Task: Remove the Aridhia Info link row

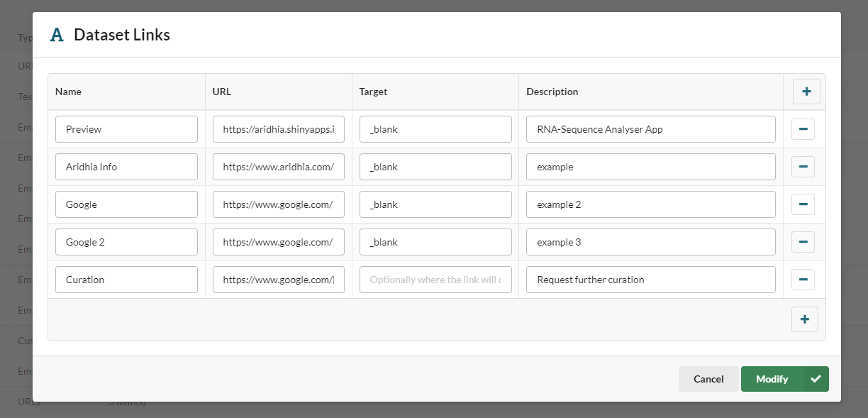Action: [803, 167]
